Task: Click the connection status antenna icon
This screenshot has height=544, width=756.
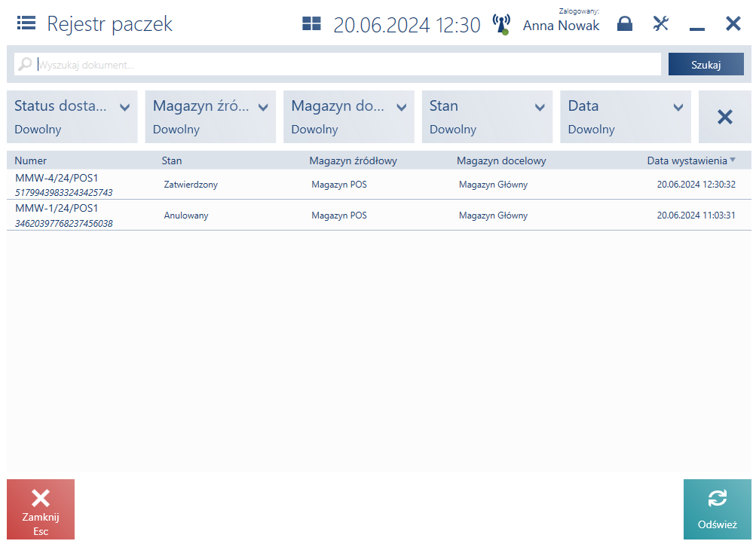Action: click(501, 24)
